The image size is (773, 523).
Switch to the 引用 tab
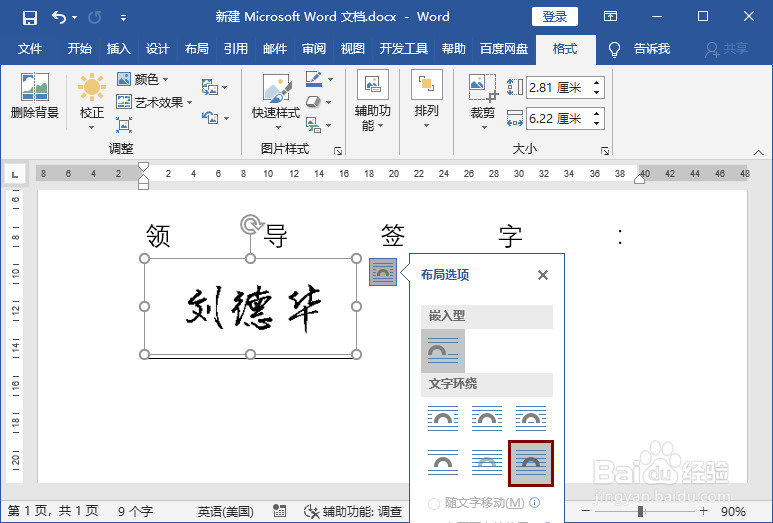coord(235,49)
